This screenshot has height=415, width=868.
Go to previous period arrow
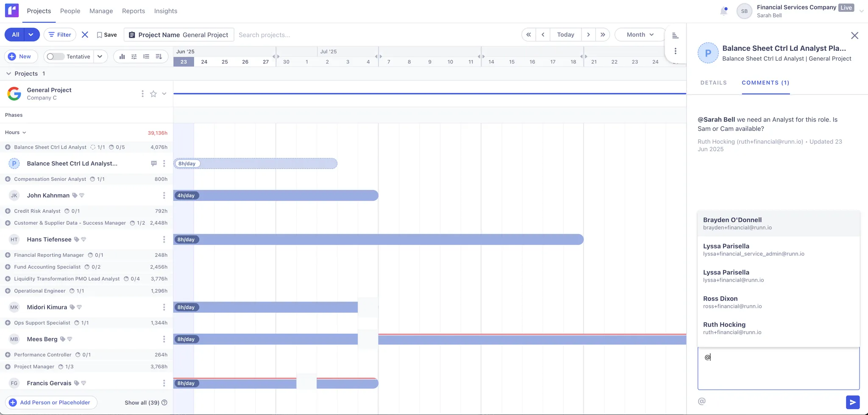[x=543, y=35]
